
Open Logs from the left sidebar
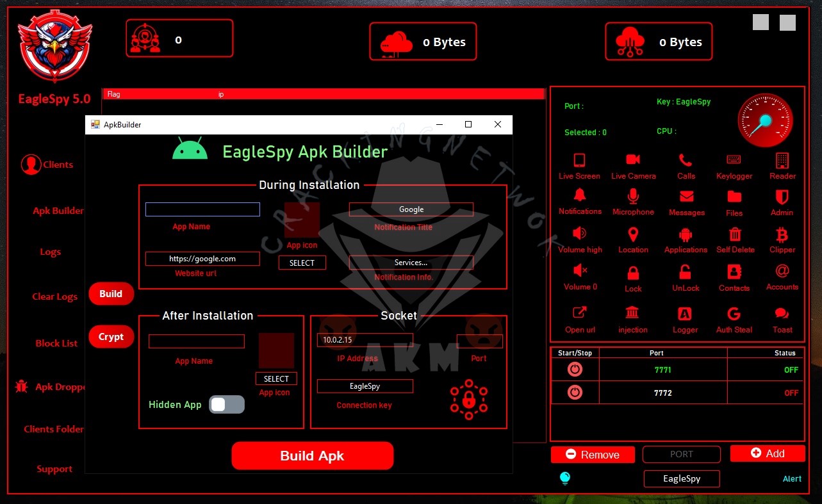51,252
